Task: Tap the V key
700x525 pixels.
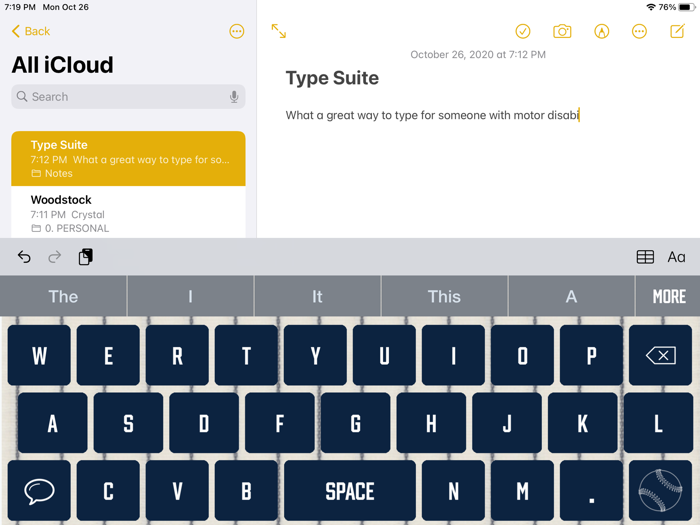Action: coord(177,491)
